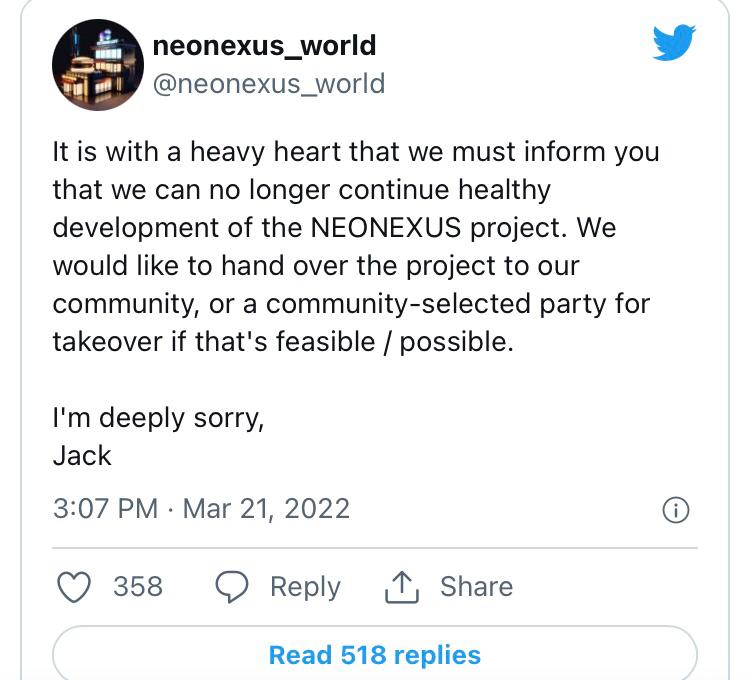
Task: Open the 3:07 PM timestamp
Action: 105,508
